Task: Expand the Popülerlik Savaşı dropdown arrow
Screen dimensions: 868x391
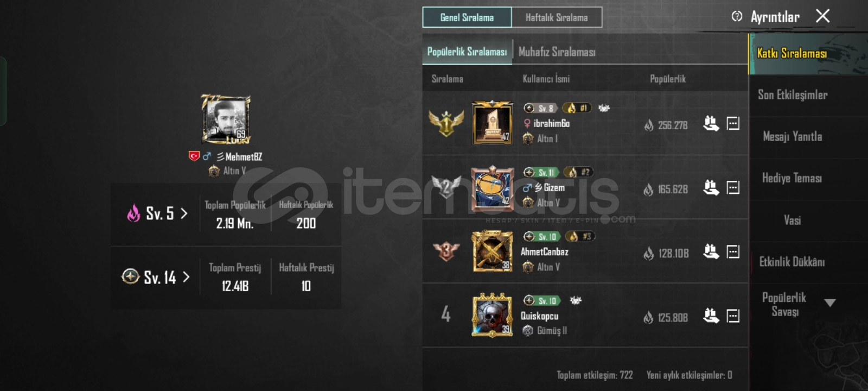Action: (830, 303)
